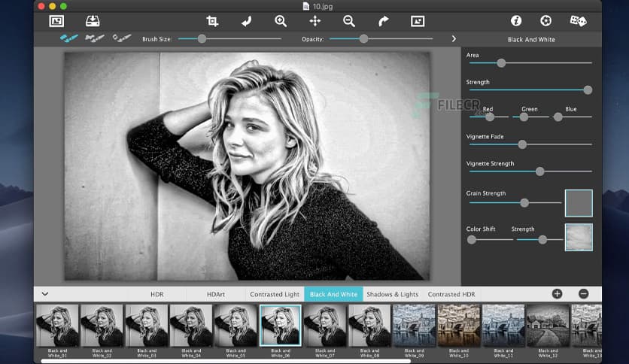Select the move/pan four-arrow tool

click(315, 21)
